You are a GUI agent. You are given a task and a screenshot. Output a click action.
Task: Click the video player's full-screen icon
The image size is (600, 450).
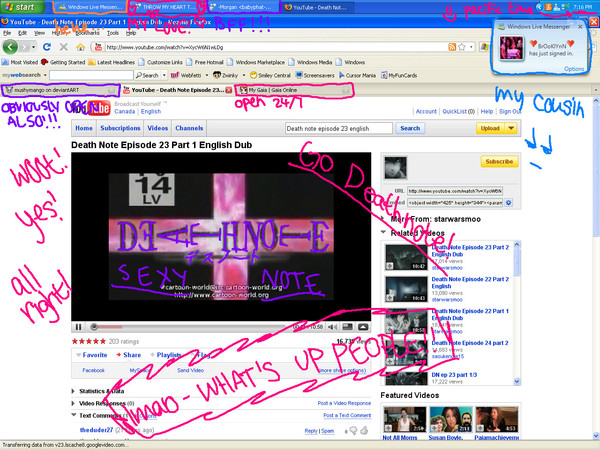pyautogui.click(x=363, y=327)
